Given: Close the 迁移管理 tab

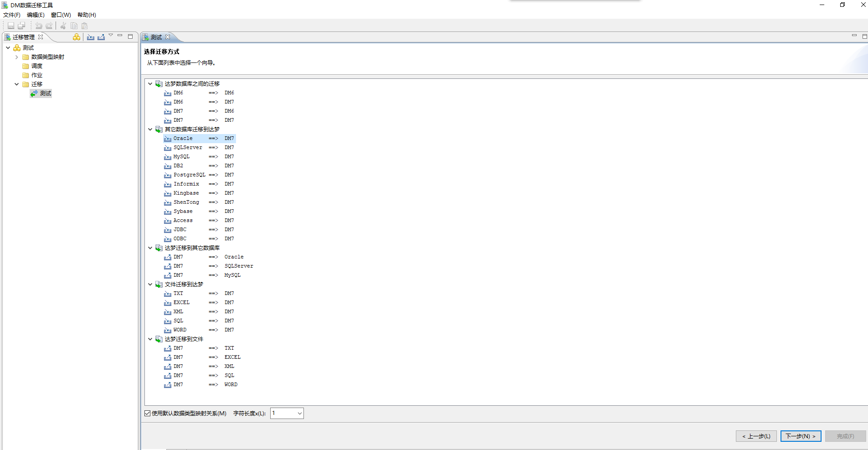Looking at the screenshot, I should [x=41, y=37].
